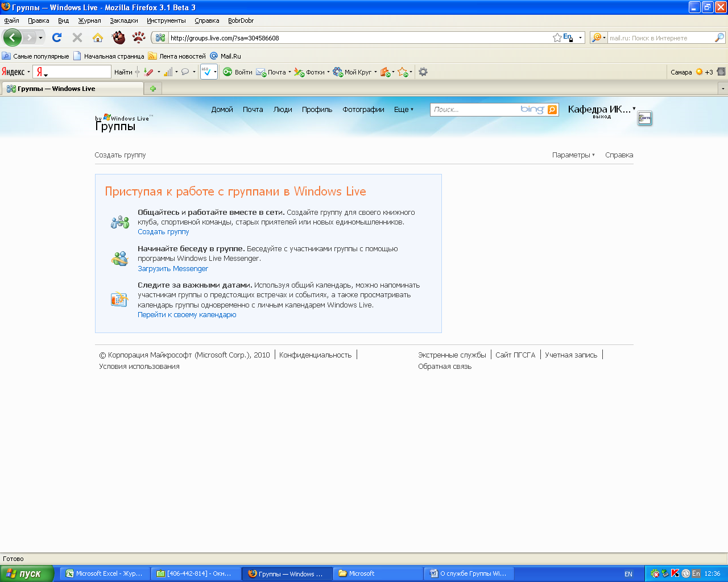Click the Yandex bar settings gear icon
Image resolution: width=728 pixels, height=582 pixels.
(x=423, y=72)
